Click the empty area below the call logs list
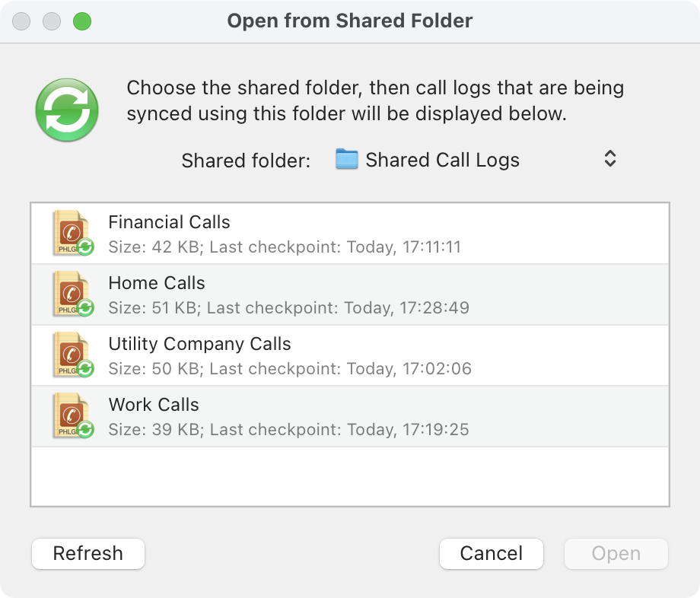This screenshot has width=700, height=598. tap(350, 476)
